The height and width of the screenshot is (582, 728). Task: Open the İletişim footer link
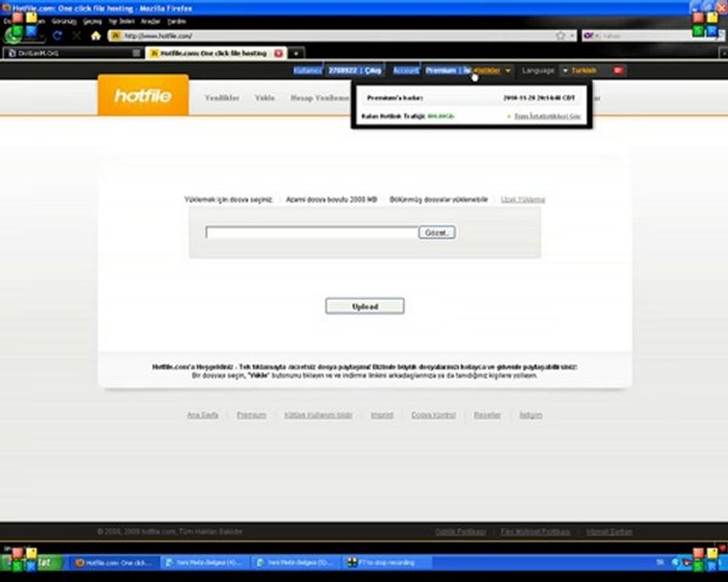tap(531, 415)
